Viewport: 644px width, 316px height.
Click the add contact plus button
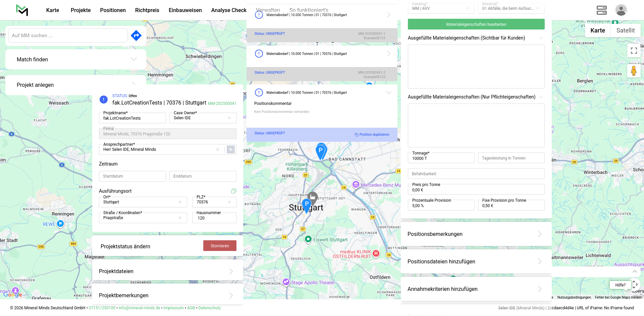(231, 149)
